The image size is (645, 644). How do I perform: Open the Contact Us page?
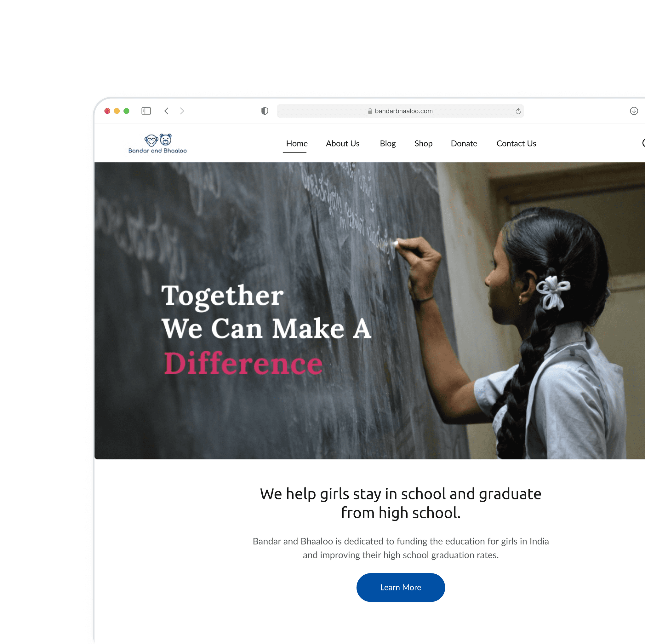point(516,143)
